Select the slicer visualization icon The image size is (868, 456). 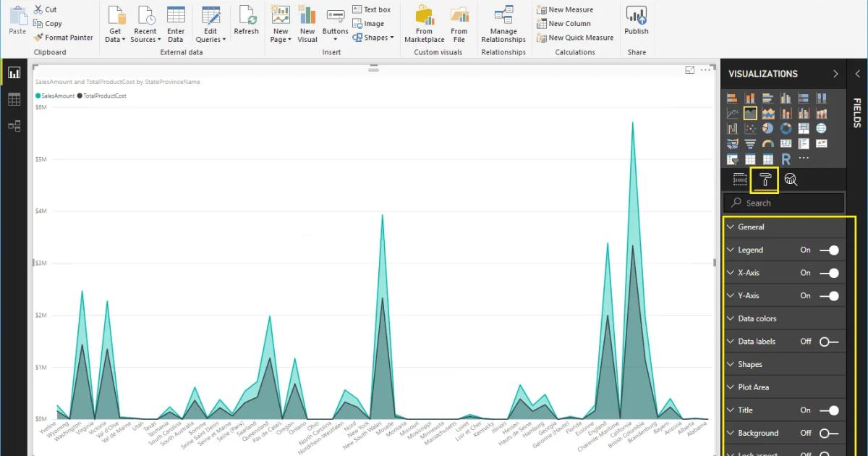(x=732, y=159)
